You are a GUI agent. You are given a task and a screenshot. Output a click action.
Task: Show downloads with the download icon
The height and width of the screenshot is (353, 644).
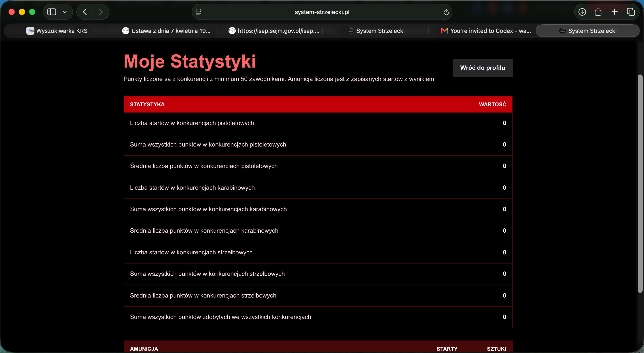point(582,12)
